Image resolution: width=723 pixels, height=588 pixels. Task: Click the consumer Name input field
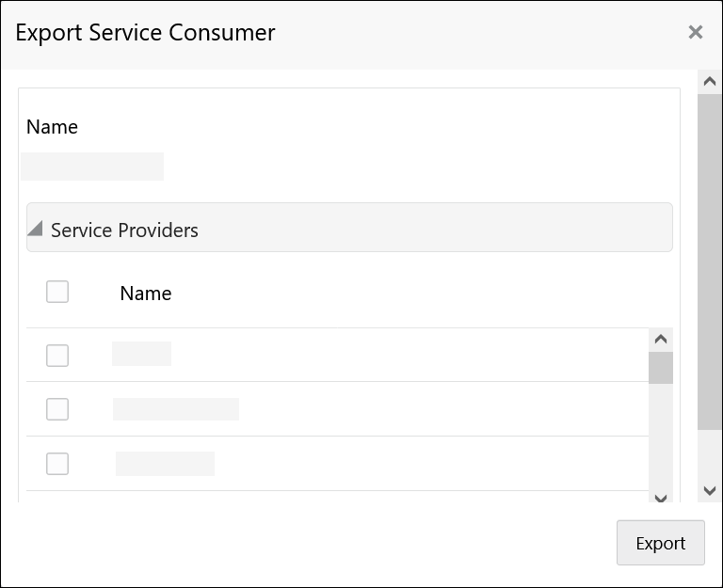(92, 167)
